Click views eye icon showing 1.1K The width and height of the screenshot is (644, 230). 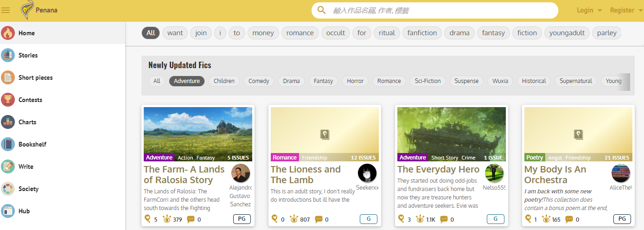click(420, 219)
